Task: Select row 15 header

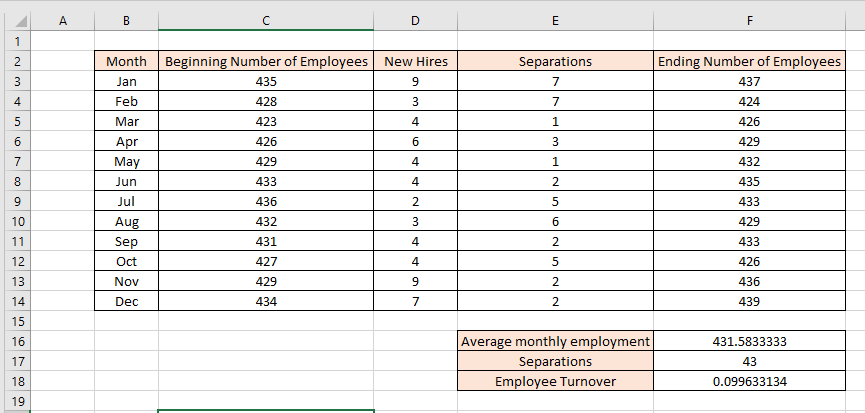Action: coord(18,321)
